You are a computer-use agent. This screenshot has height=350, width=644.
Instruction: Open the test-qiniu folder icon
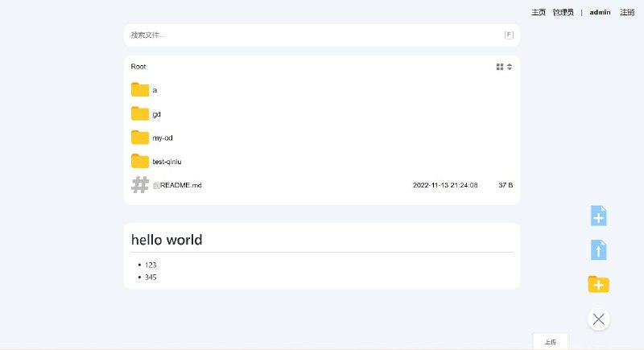140,161
